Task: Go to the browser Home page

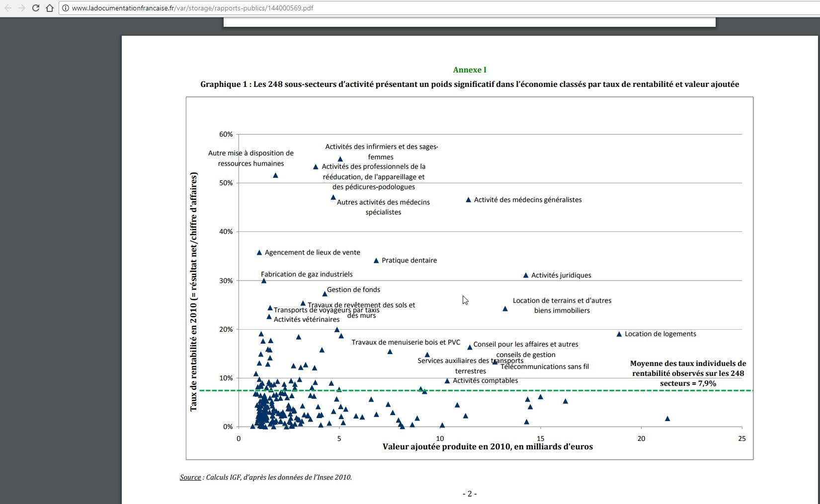Action: (49, 8)
